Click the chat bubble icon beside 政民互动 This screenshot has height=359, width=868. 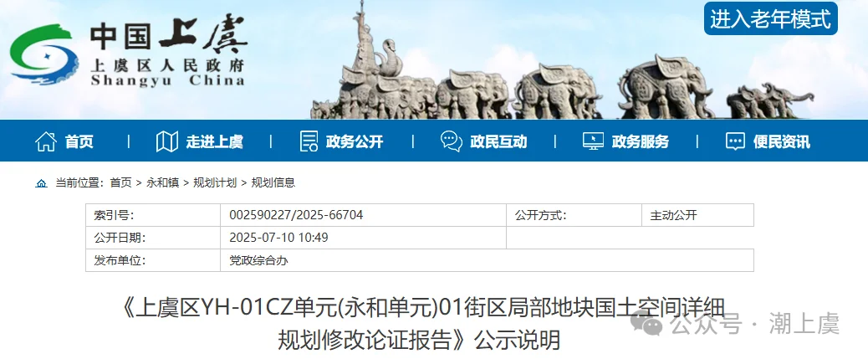point(452,141)
